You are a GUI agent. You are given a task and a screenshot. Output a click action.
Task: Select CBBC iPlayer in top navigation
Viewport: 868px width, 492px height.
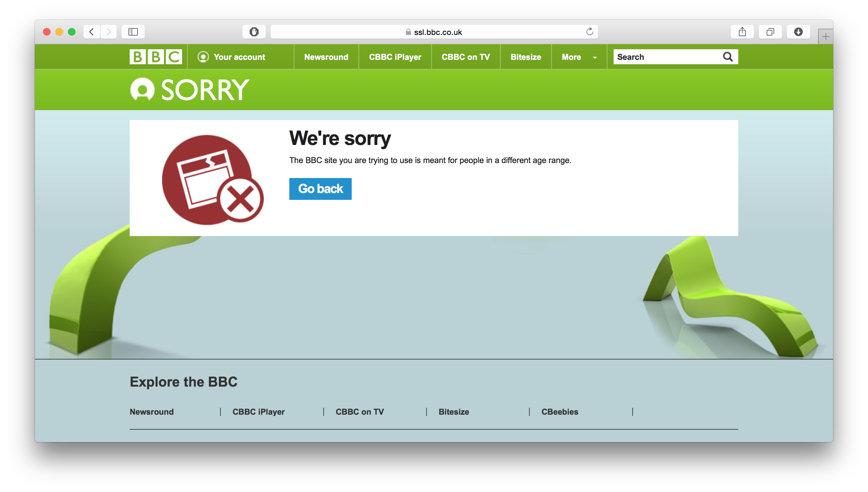click(x=395, y=57)
